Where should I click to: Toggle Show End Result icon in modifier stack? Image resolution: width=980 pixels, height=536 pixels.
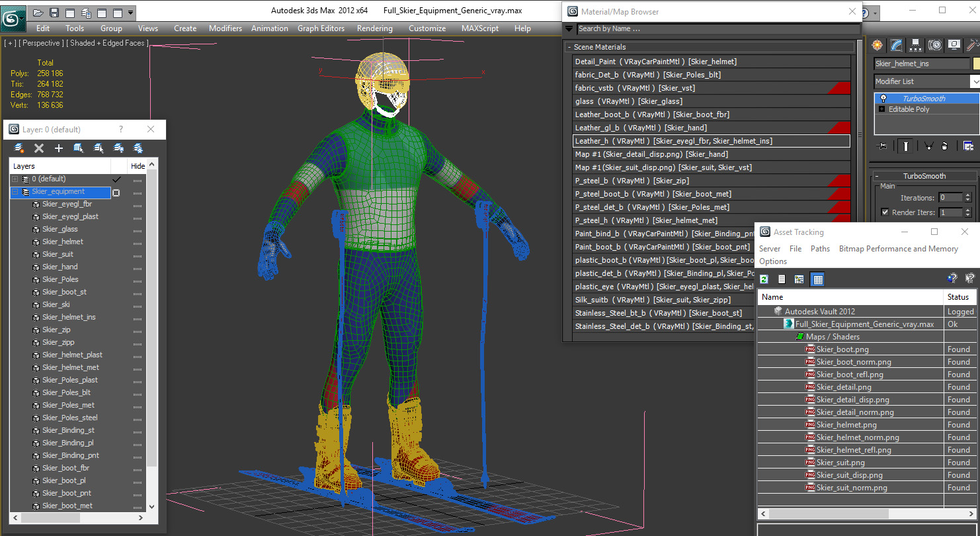[x=906, y=146]
